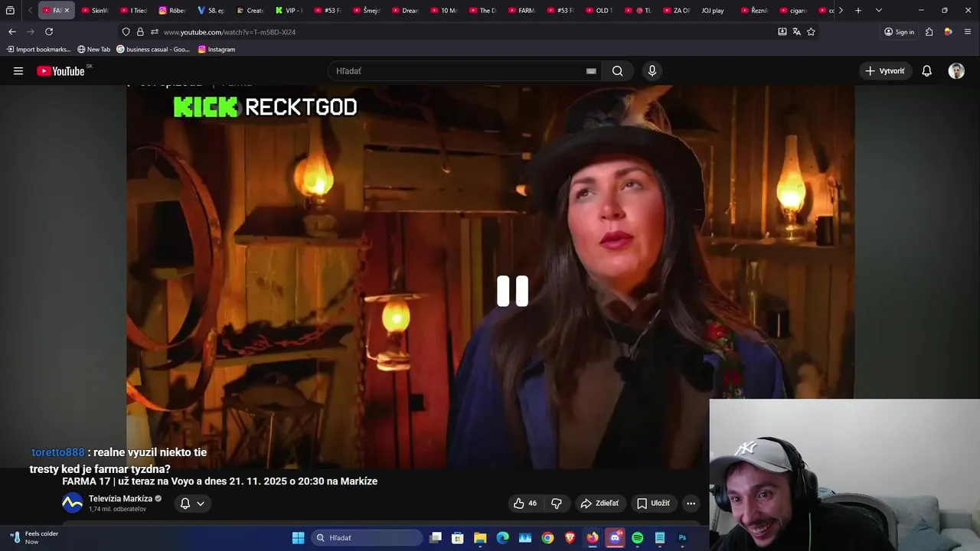
Task: Open the YouTube guide hamburger menu
Action: coord(18,71)
